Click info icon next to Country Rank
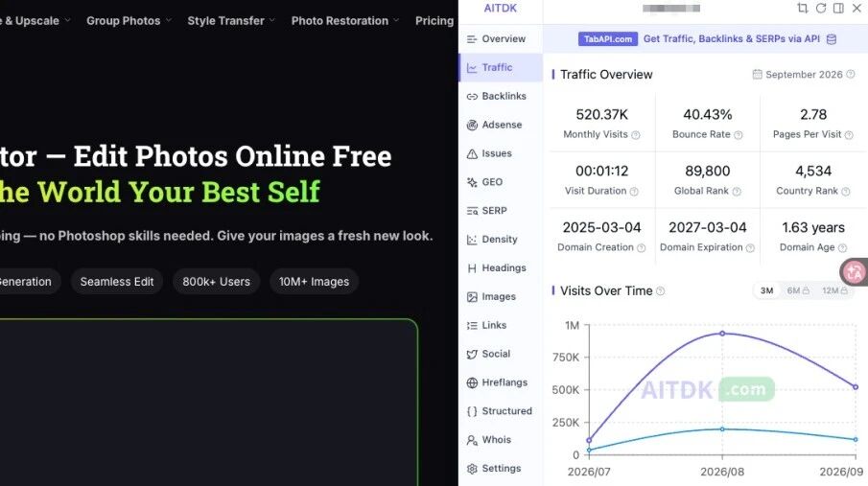The width and height of the screenshot is (868, 486). point(845,191)
